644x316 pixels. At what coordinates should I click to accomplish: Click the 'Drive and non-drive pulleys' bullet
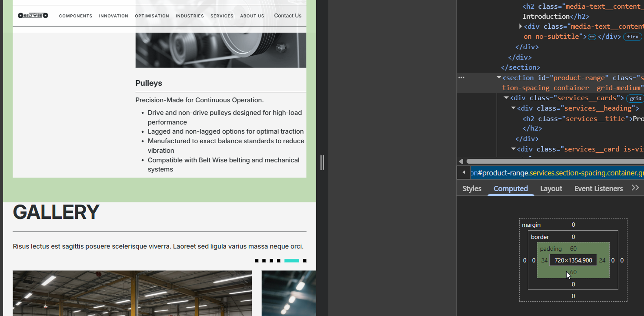pos(225,118)
